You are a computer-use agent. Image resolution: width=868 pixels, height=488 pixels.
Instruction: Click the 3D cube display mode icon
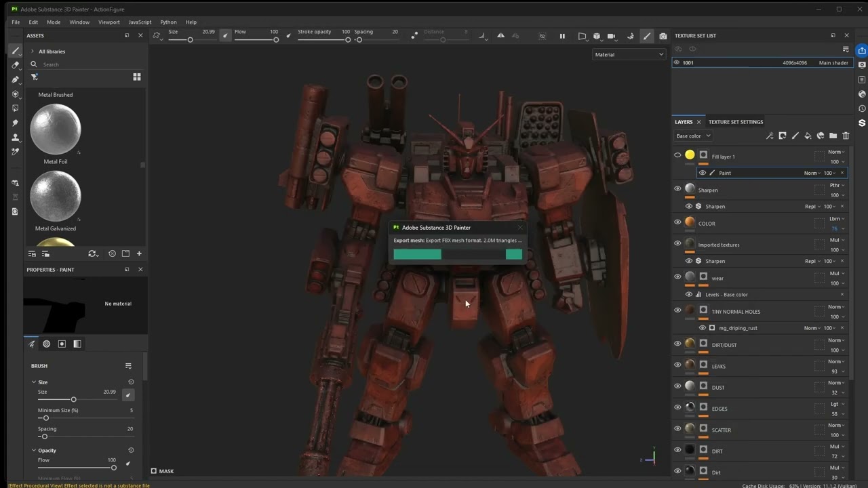click(597, 36)
